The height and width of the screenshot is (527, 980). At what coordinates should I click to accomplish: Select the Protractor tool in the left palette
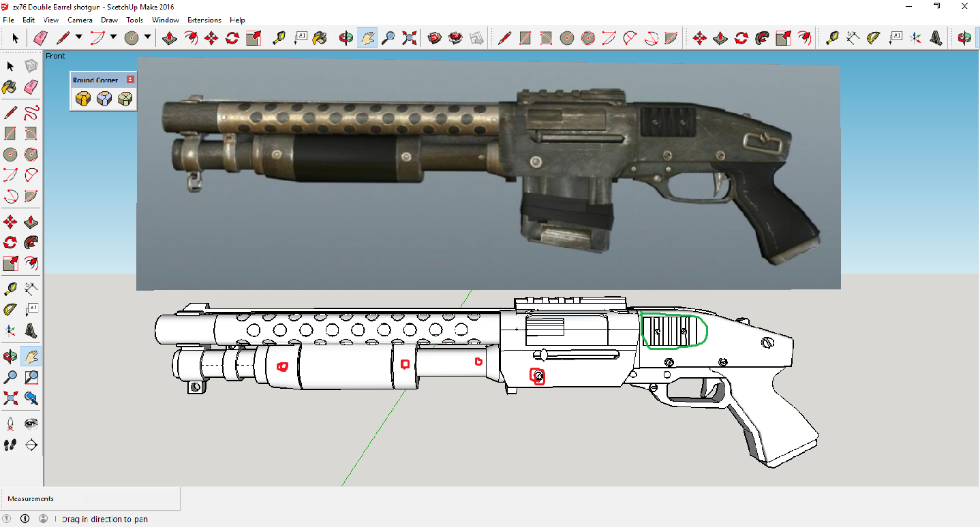10,310
